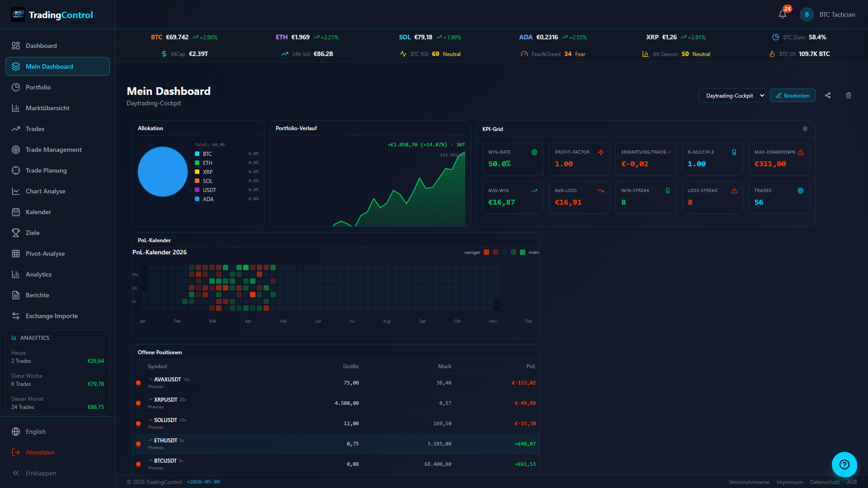Click the PnL column header
The height and width of the screenshot is (488, 868).
click(531, 366)
